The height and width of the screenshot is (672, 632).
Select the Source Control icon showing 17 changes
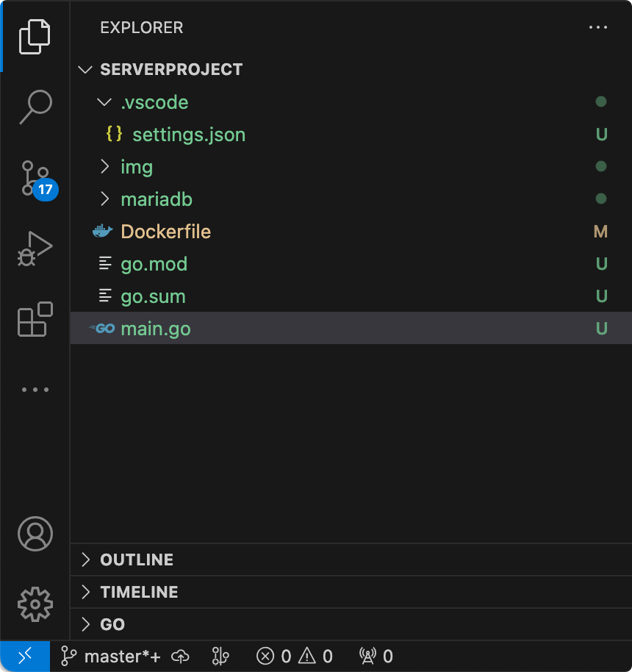point(34,176)
